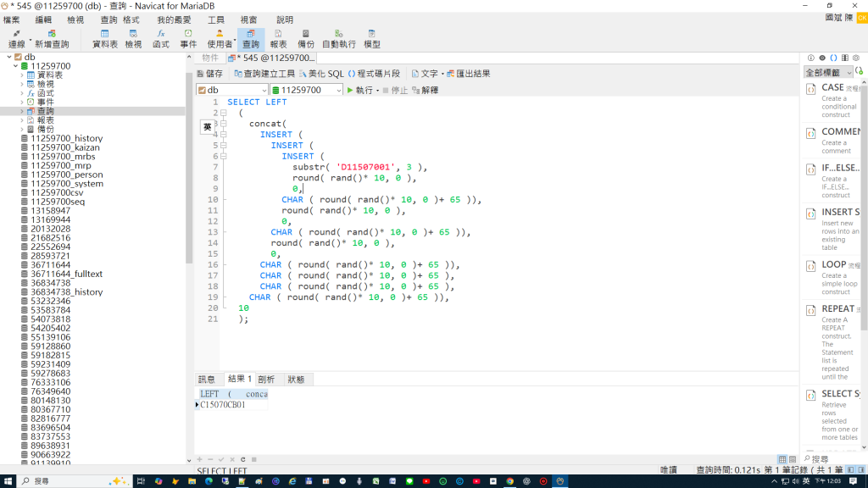Open the 模型 (Model) toolbar icon
Screen dimensions: 868x488
pos(371,39)
